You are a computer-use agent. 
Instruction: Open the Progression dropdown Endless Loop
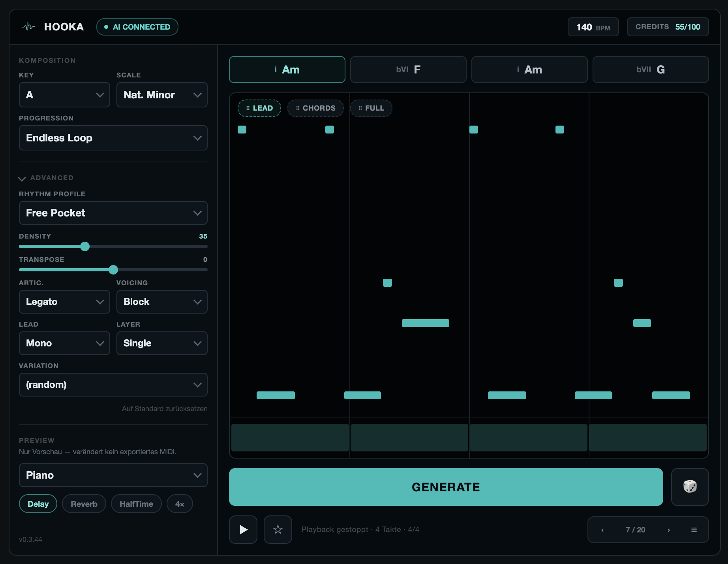pyautogui.click(x=113, y=138)
